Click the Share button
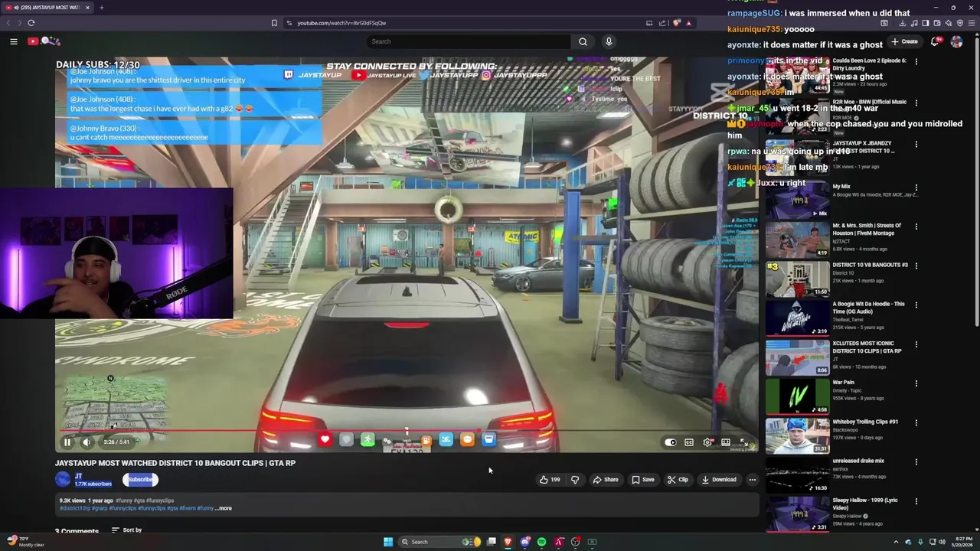980x551 pixels. tap(606, 480)
